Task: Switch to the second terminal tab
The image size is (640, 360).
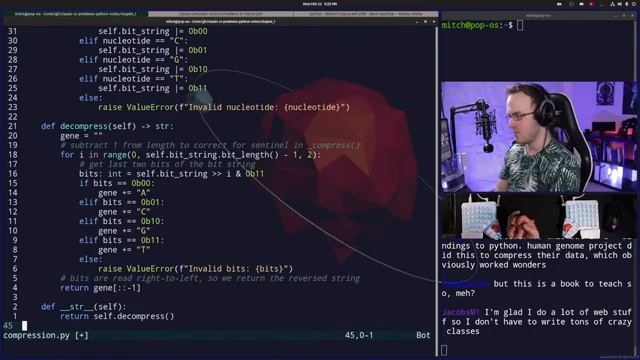Action: click(220, 14)
